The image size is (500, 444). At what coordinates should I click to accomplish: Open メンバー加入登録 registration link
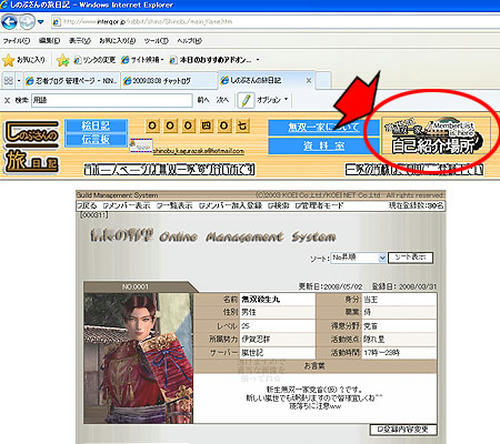230,206
